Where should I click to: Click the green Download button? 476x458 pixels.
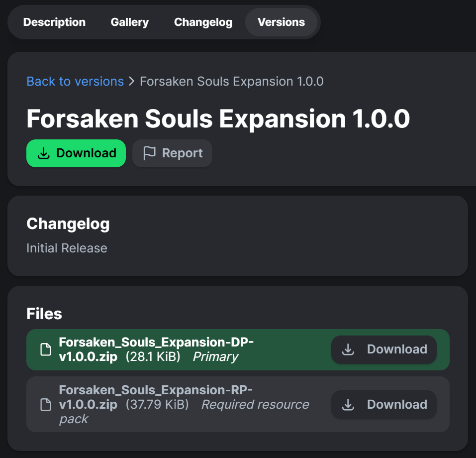pos(76,153)
